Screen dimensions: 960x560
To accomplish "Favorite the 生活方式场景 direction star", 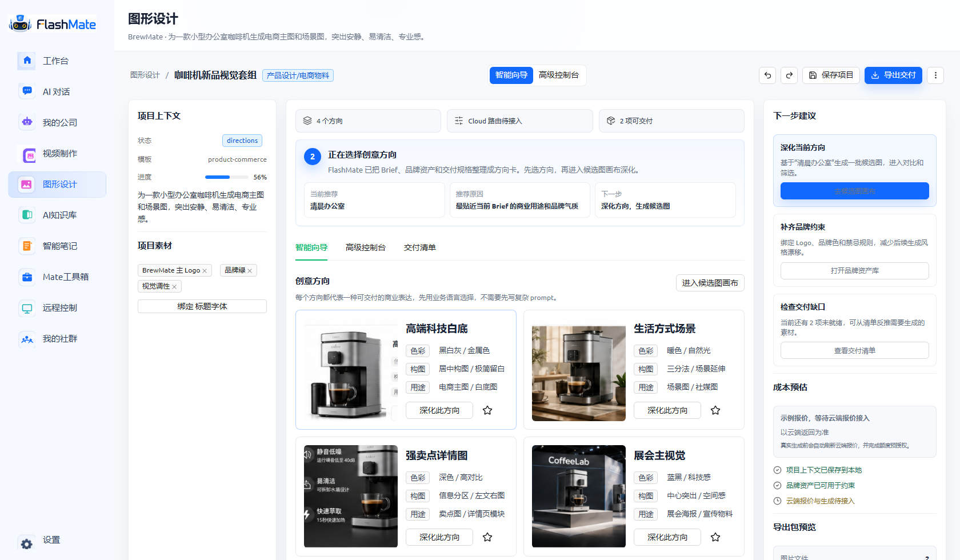I will pos(715,410).
